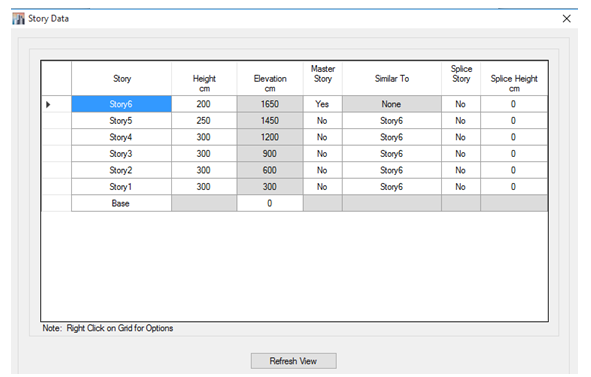Open Story2 Similar To cell
The width and height of the screenshot is (591, 377).
coord(392,170)
